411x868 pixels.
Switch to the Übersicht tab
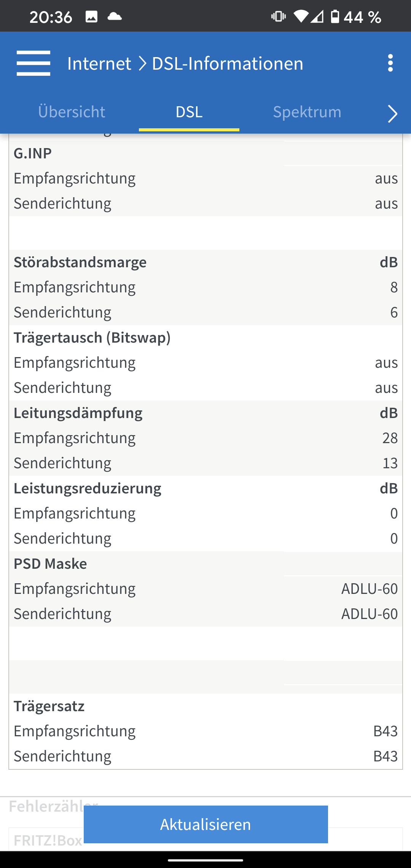click(x=72, y=112)
